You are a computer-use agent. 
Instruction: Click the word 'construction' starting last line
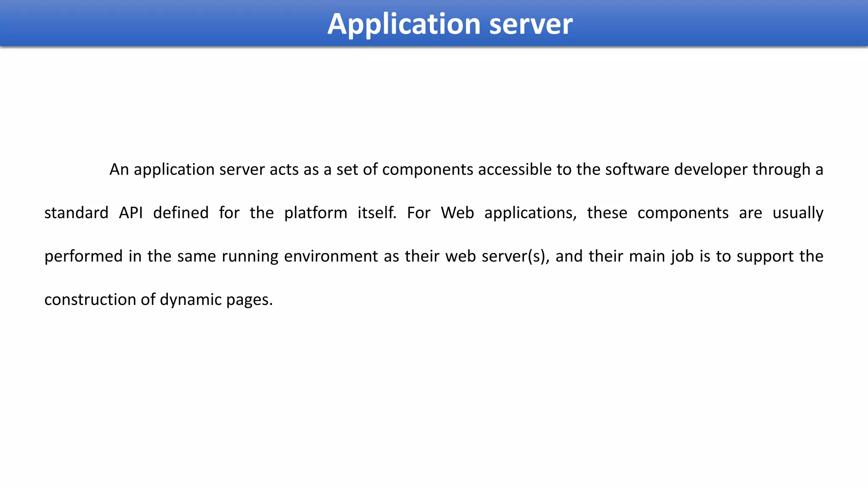coord(90,299)
